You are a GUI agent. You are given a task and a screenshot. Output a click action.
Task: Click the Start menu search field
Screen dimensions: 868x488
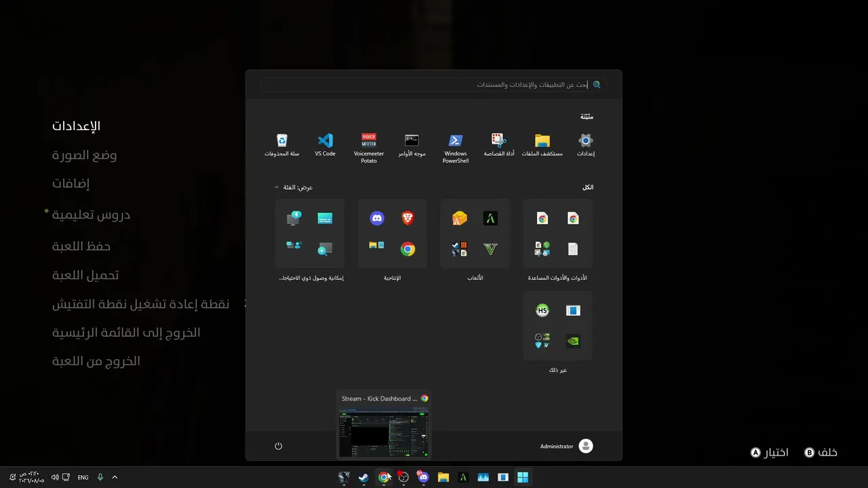pos(434,85)
